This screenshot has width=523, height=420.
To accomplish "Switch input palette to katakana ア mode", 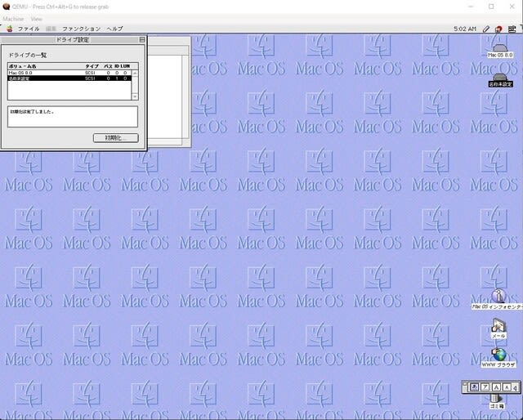I will [485, 387].
